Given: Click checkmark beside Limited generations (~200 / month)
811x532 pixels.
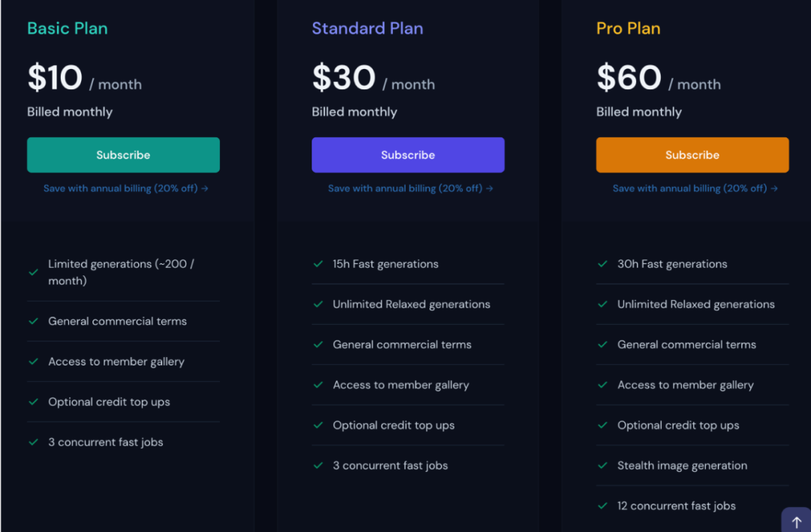Looking at the screenshot, I should coord(34,272).
